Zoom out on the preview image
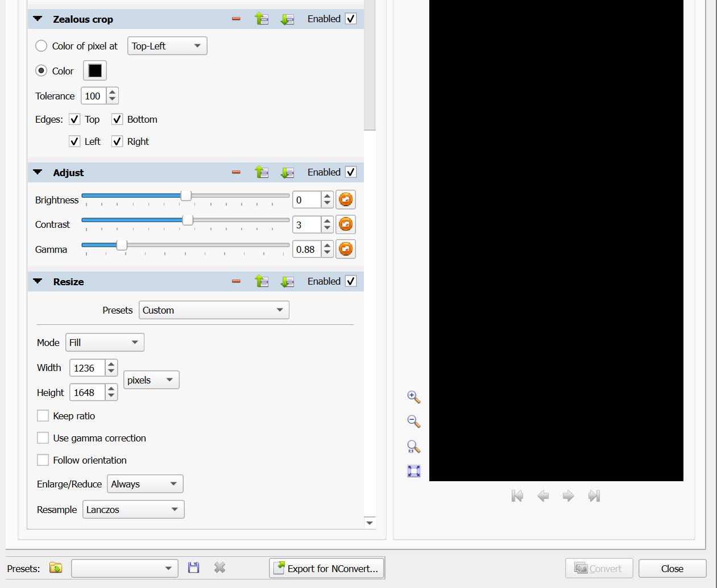 (x=414, y=422)
